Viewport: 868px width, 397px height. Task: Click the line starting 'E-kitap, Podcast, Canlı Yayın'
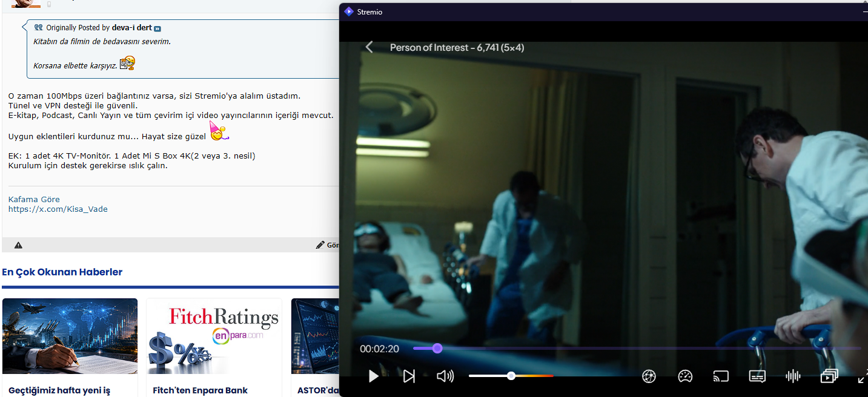171,115
